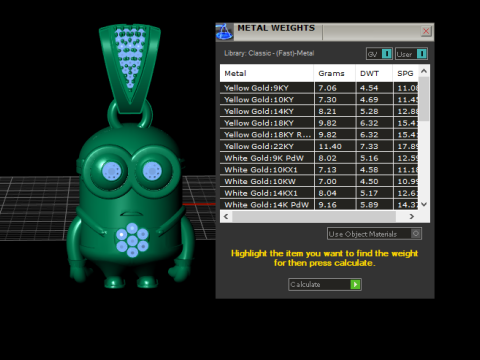480x360 pixels.
Task: Sort by the SPG column header
Action: (x=405, y=73)
